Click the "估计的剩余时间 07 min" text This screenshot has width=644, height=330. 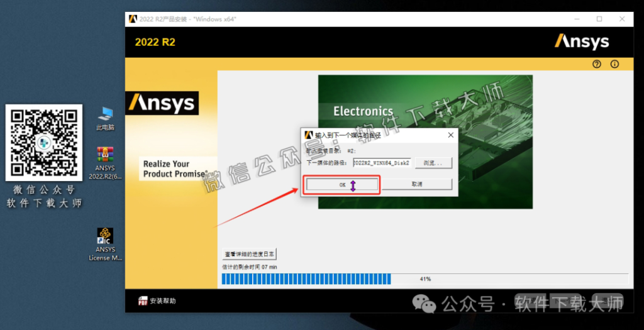tap(249, 267)
